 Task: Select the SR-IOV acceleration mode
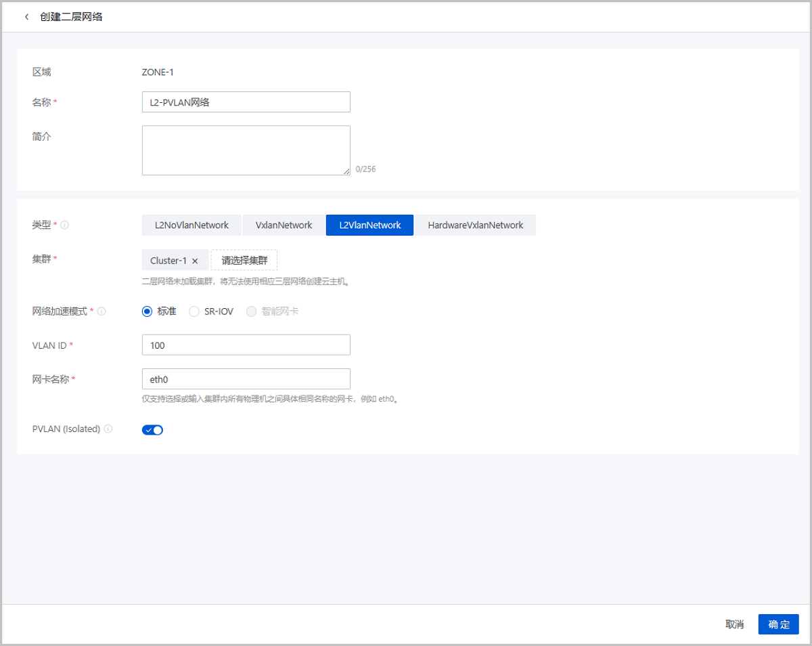[194, 311]
